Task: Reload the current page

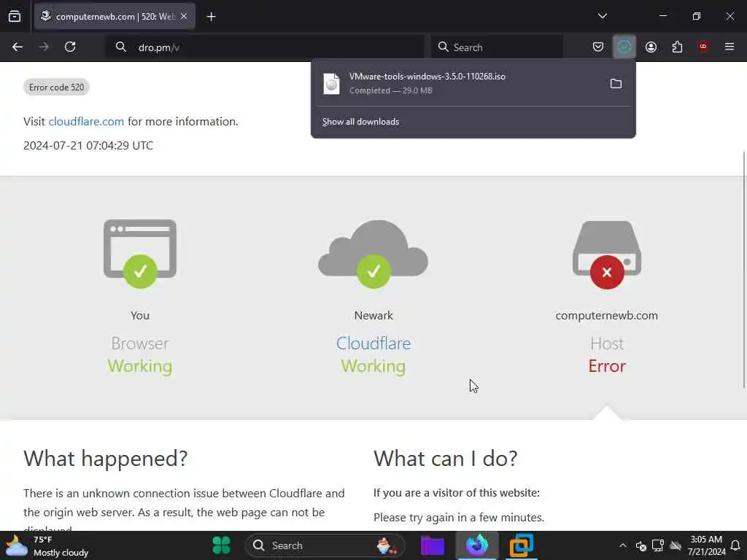Action: (70, 47)
